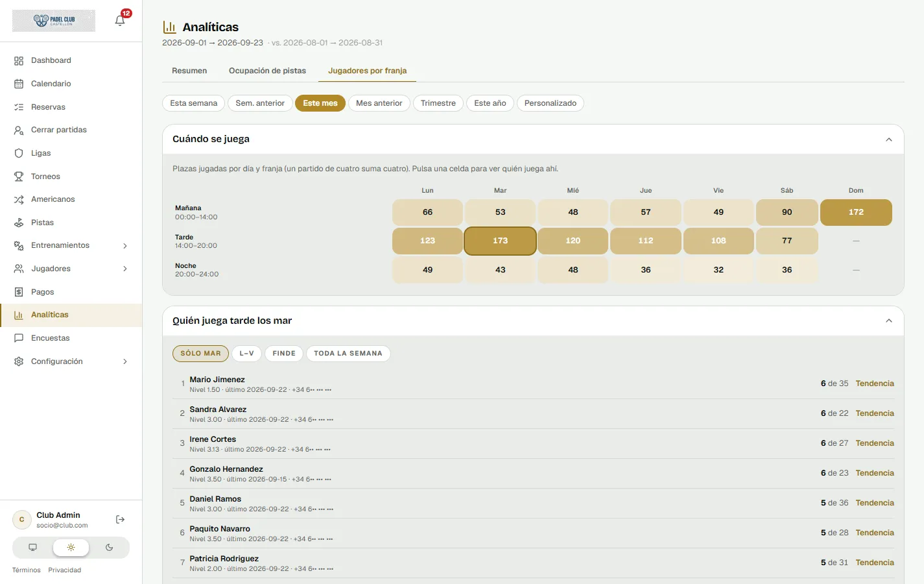Screen dimensions: 924x584
Task: Switch to dark theme mode
Action: pos(109,548)
